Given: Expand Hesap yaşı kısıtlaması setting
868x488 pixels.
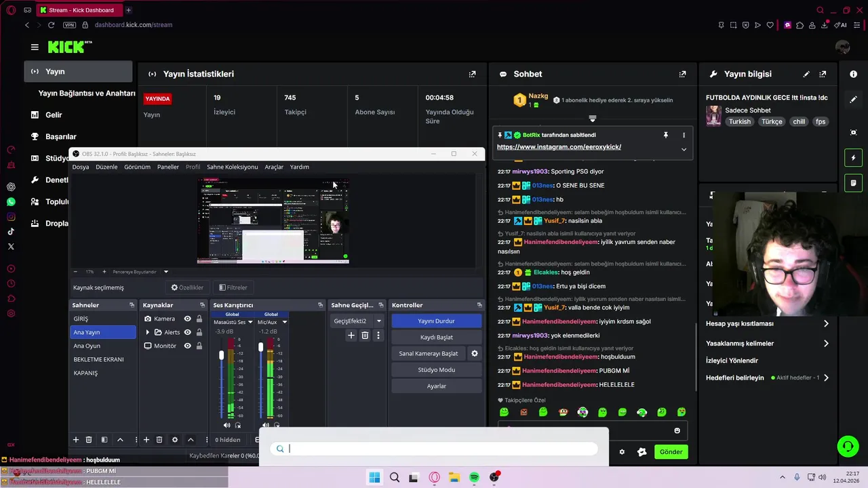Looking at the screenshot, I should (826, 324).
